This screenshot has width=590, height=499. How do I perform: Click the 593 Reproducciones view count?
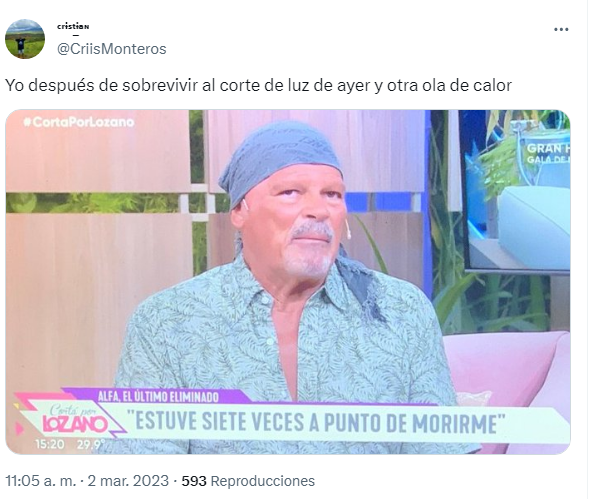248,481
